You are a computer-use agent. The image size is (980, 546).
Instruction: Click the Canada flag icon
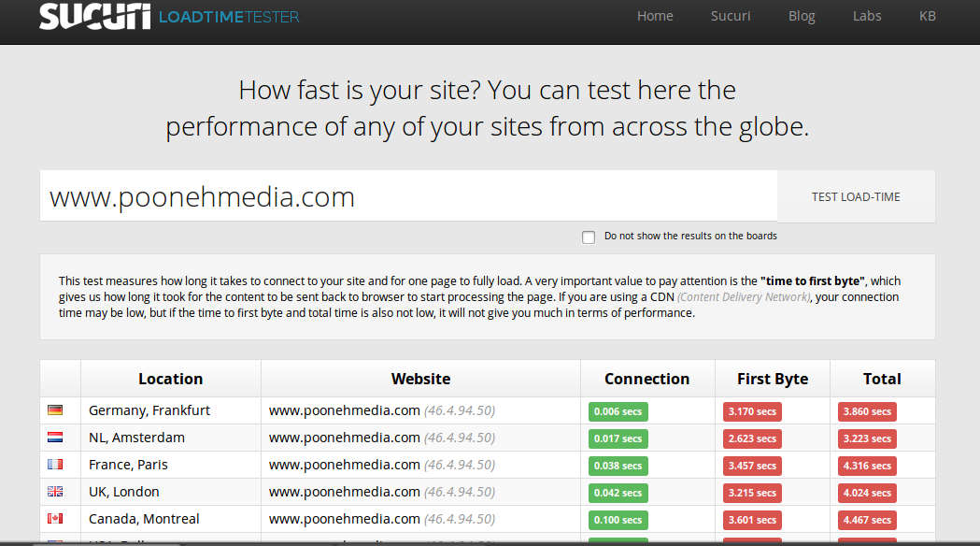tap(55, 519)
